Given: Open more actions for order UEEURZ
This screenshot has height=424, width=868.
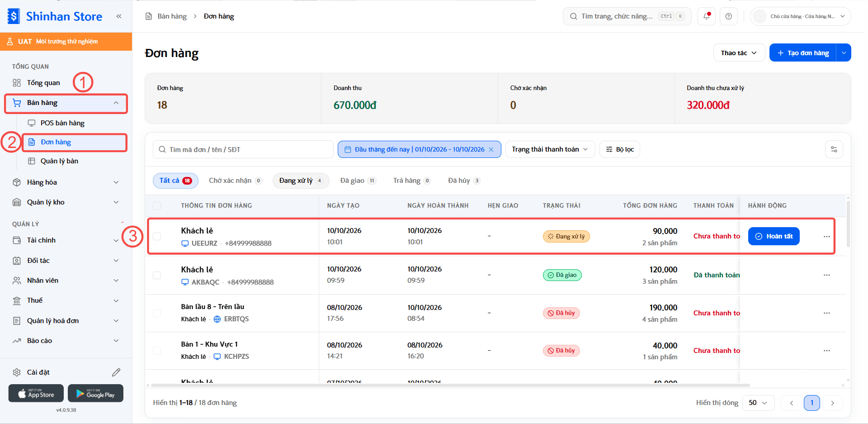Looking at the screenshot, I should pos(827,237).
